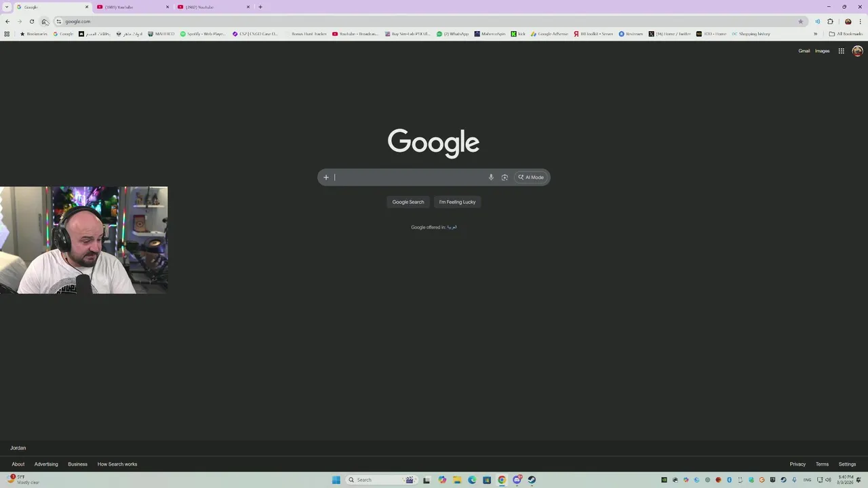Close the Google tab
The height and width of the screenshot is (488, 868).
click(x=87, y=7)
